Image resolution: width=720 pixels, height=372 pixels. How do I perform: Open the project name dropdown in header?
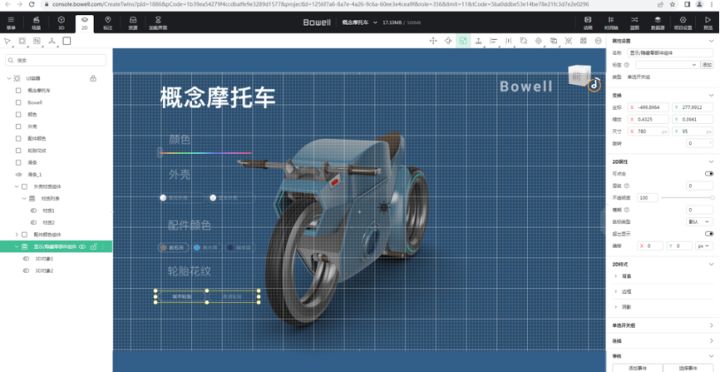[360, 22]
